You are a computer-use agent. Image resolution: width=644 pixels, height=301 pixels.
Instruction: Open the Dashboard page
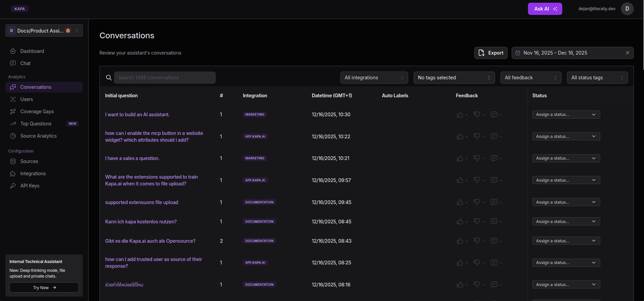tap(44, 51)
